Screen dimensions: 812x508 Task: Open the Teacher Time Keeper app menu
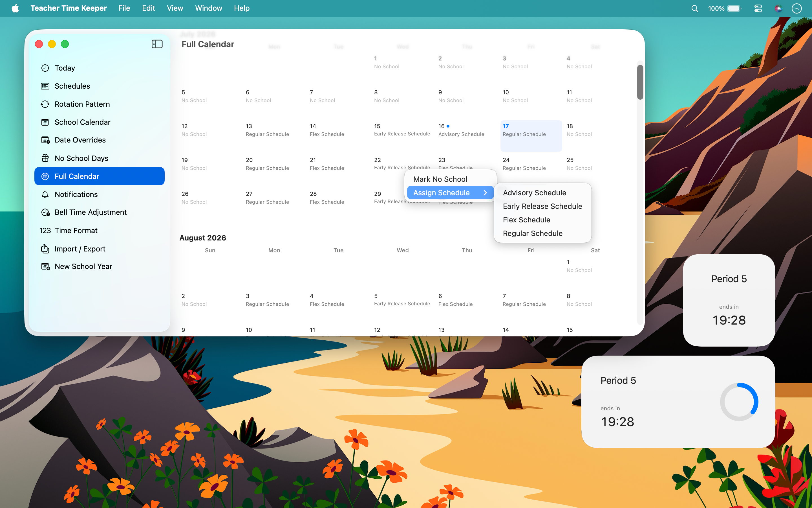point(69,8)
